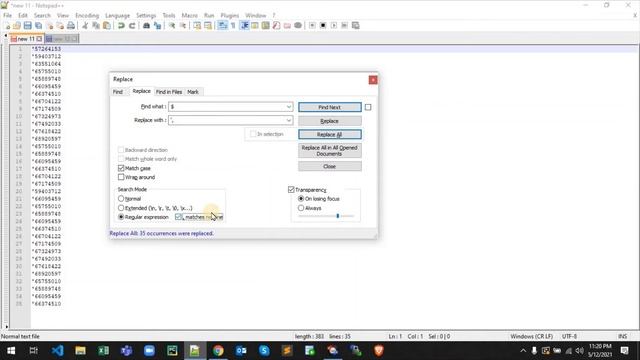
Task: Click the Zoom In toolbar icon
Action: 172,26
